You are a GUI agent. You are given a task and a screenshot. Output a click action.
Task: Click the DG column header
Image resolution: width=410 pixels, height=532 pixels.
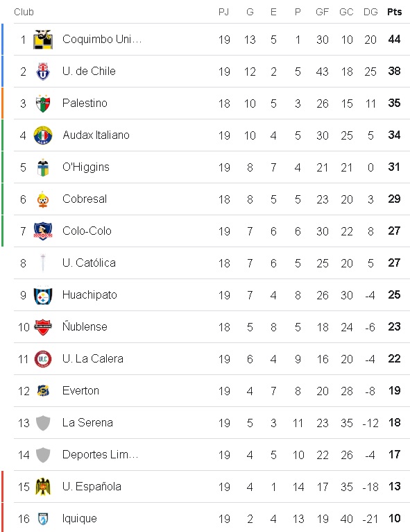370,12
